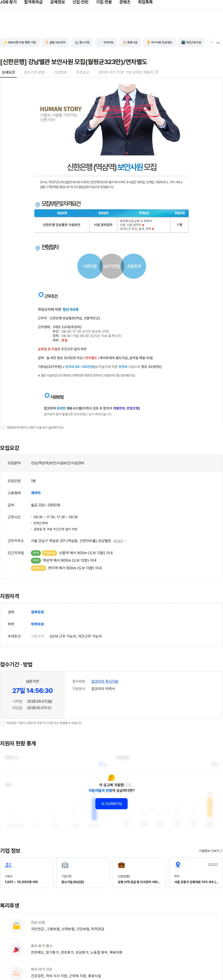Click the 실무자면접 step circle
The width and height of the screenshot is (223, 980).
point(111,266)
